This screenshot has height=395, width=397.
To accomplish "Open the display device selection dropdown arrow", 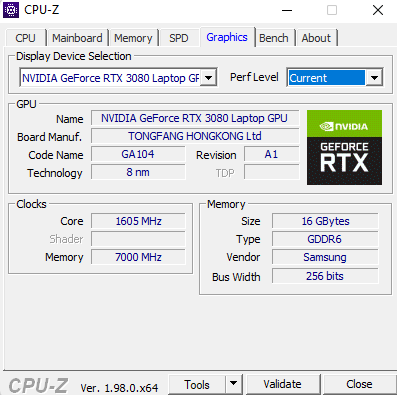I will 209,78.
